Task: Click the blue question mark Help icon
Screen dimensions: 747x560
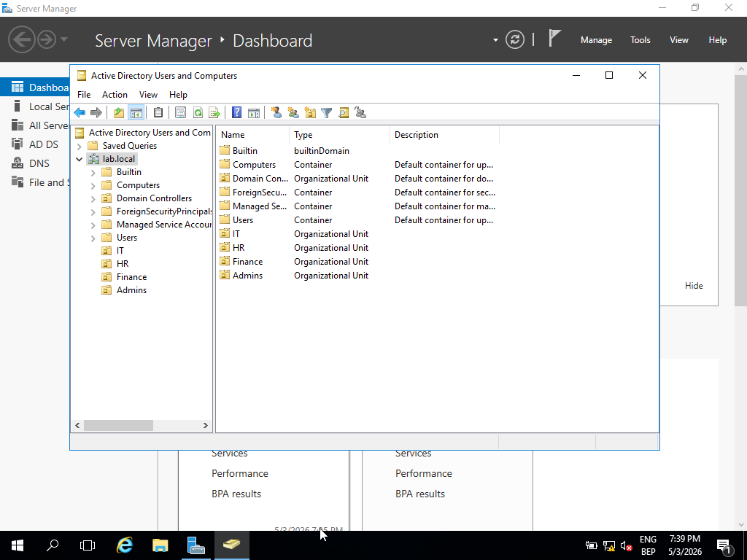Action: click(237, 113)
